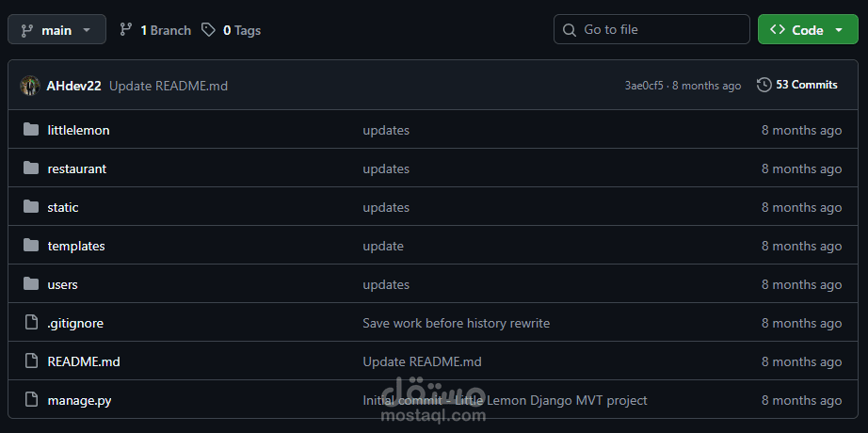The height and width of the screenshot is (433, 868).
Task: Open the 'updates' commit message for static
Action: (386, 207)
